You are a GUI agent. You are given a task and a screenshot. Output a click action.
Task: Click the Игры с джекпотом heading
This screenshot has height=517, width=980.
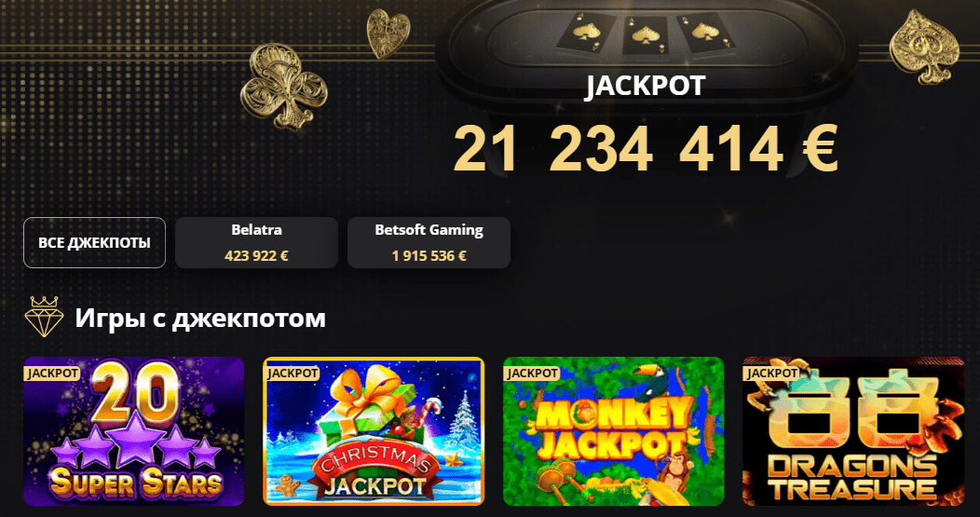point(200,319)
